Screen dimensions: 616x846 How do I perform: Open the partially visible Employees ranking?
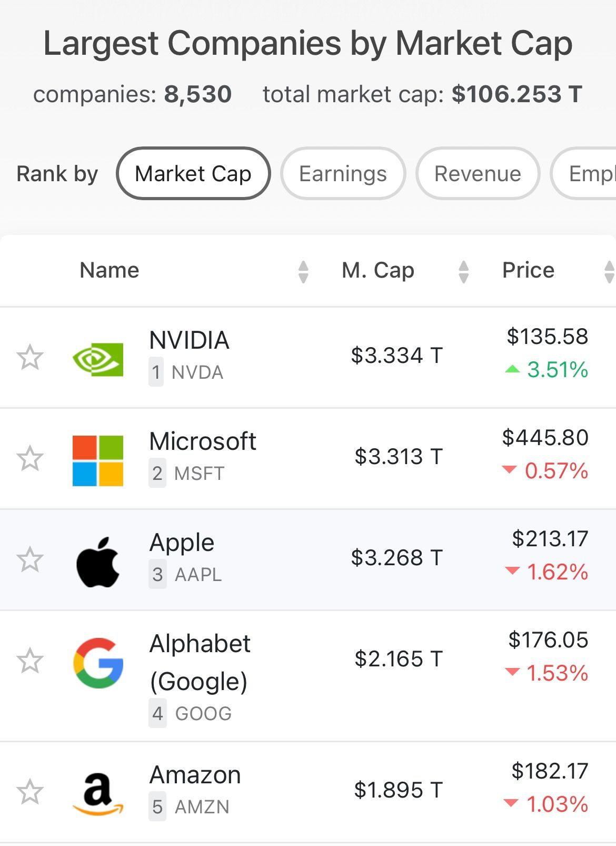tap(584, 173)
